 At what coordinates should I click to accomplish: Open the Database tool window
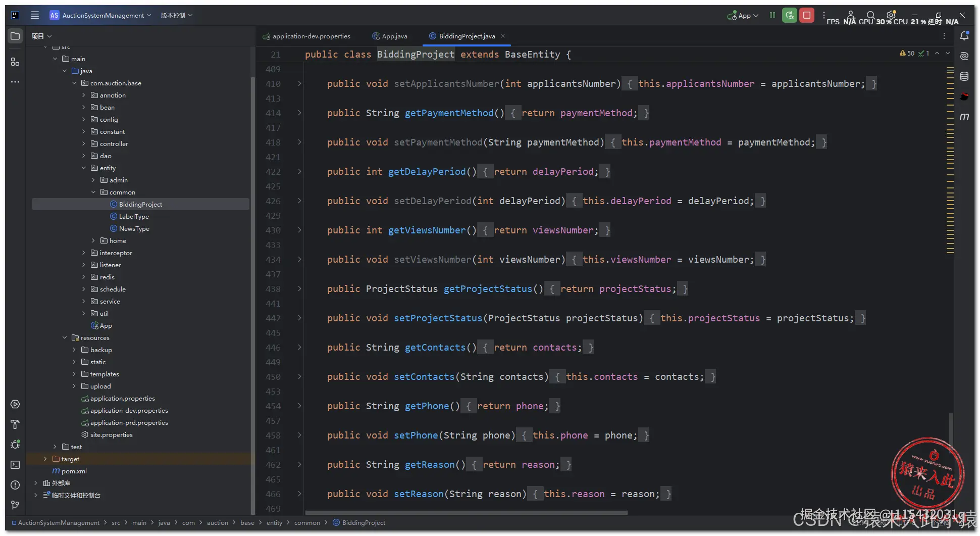click(x=964, y=76)
